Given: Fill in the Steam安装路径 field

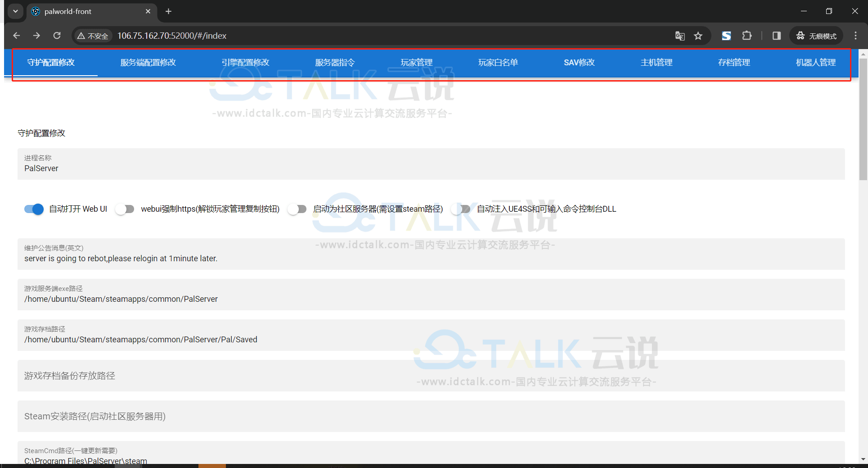Looking at the screenshot, I should point(431,416).
